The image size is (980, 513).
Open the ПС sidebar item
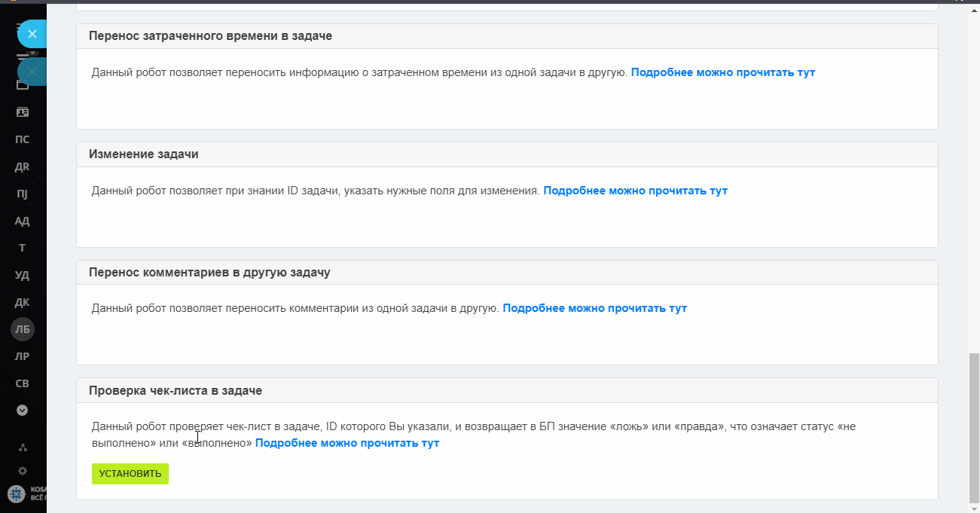[x=23, y=139]
